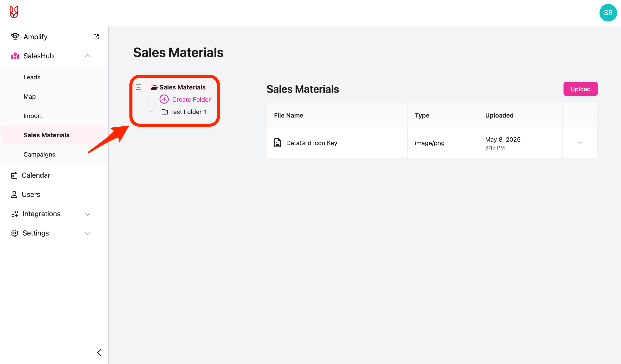
Task: Click the Calendar icon in the sidebar
Action: coord(14,175)
